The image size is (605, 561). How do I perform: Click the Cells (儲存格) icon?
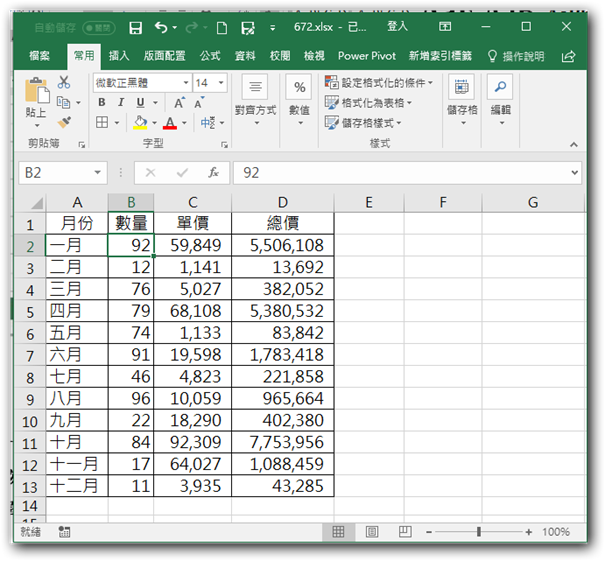[x=461, y=87]
